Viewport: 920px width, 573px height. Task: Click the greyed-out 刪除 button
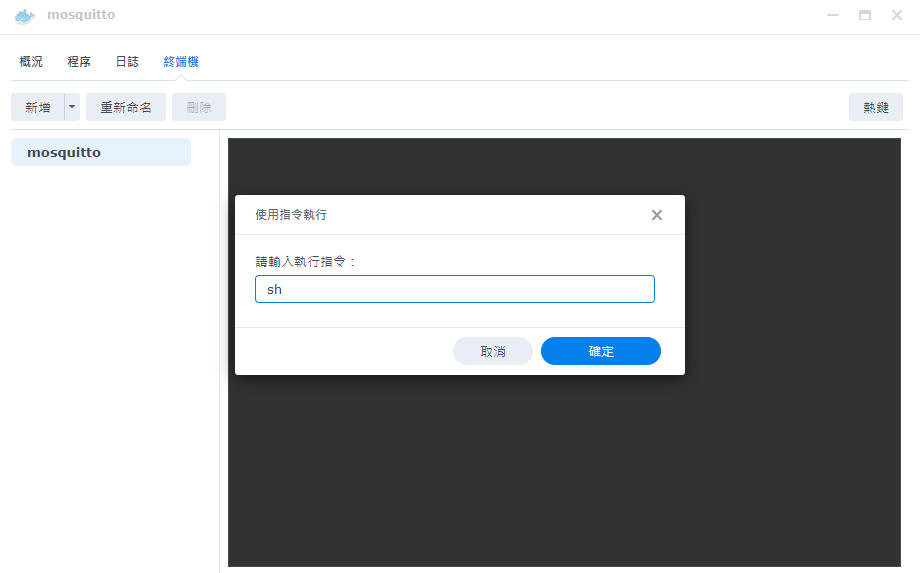click(199, 107)
